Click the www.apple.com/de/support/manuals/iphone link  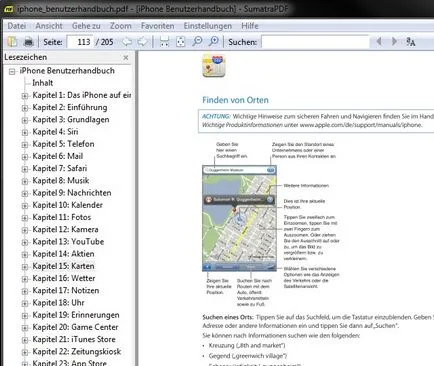(361, 125)
